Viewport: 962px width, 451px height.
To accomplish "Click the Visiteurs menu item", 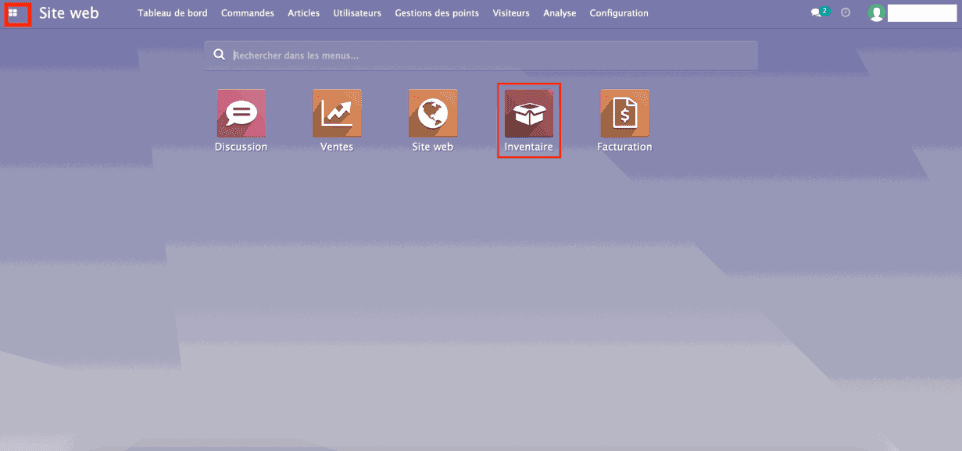I will 511,13.
